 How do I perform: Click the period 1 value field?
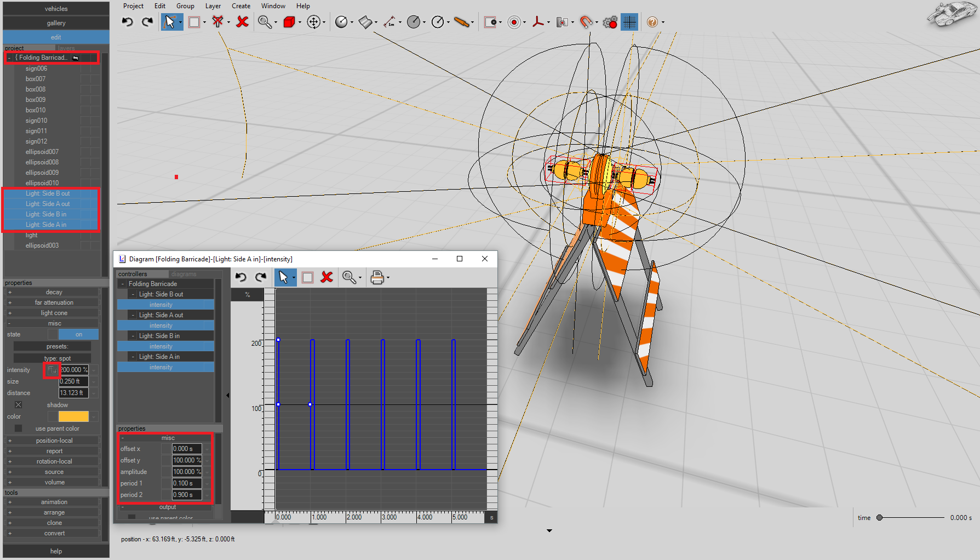click(x=187, y=483)
